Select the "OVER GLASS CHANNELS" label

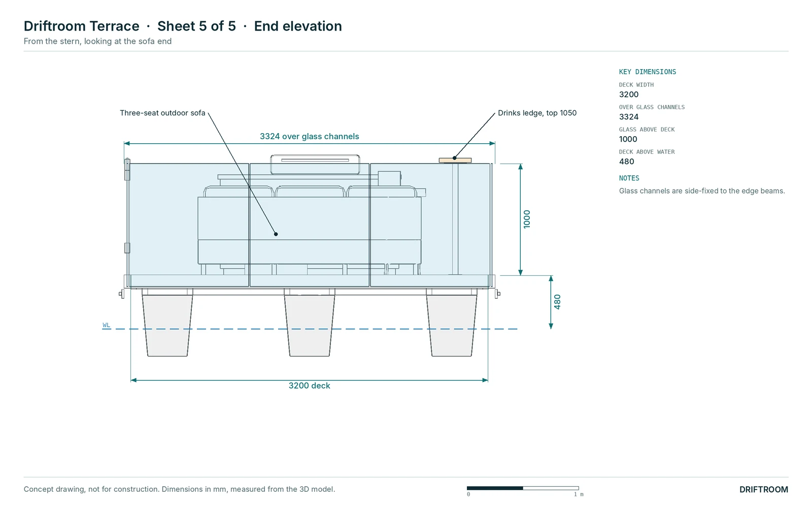pos(652,107)
